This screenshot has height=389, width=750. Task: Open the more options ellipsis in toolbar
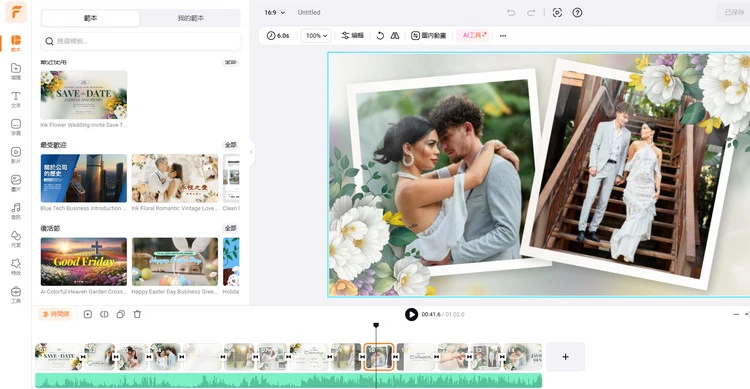click(x=503, y=35)
